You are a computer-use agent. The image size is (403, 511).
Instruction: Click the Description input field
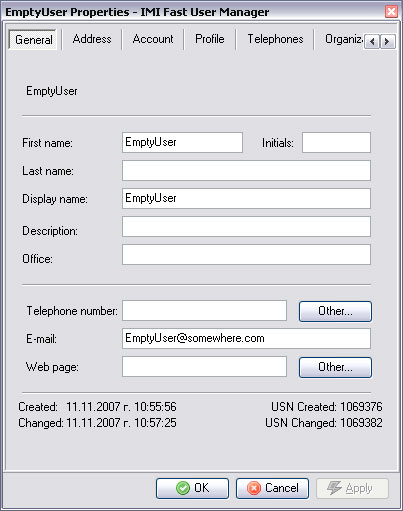tap(246, 226)
